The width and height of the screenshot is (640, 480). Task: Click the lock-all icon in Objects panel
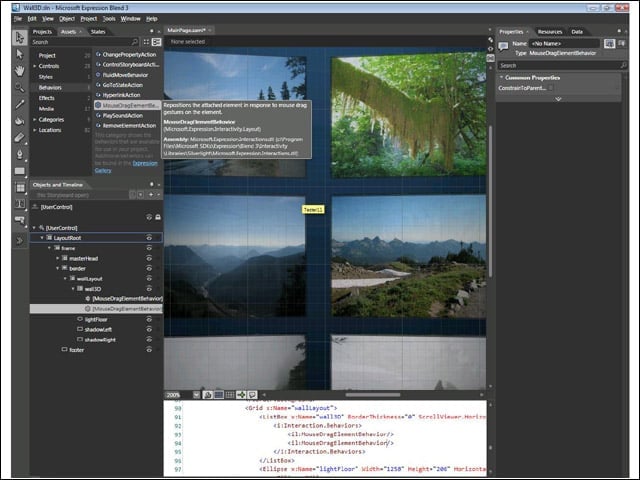(158, 217)
